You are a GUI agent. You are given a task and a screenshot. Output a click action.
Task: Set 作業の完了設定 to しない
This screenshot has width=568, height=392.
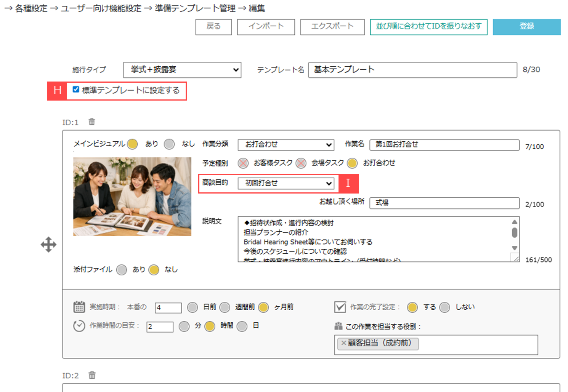point(444,307)
